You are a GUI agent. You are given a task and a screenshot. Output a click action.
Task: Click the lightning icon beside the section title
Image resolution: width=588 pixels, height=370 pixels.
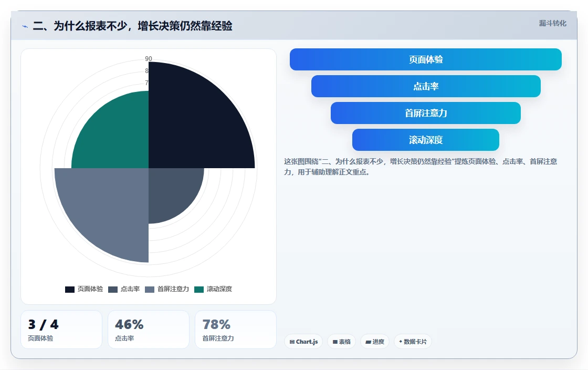(25, 27)
